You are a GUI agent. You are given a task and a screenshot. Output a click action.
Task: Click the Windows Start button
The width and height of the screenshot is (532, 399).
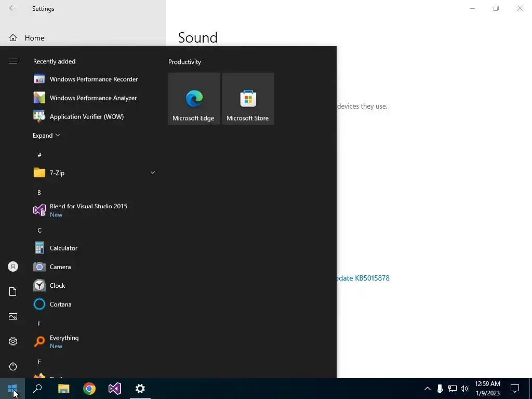tap(12, 389)
